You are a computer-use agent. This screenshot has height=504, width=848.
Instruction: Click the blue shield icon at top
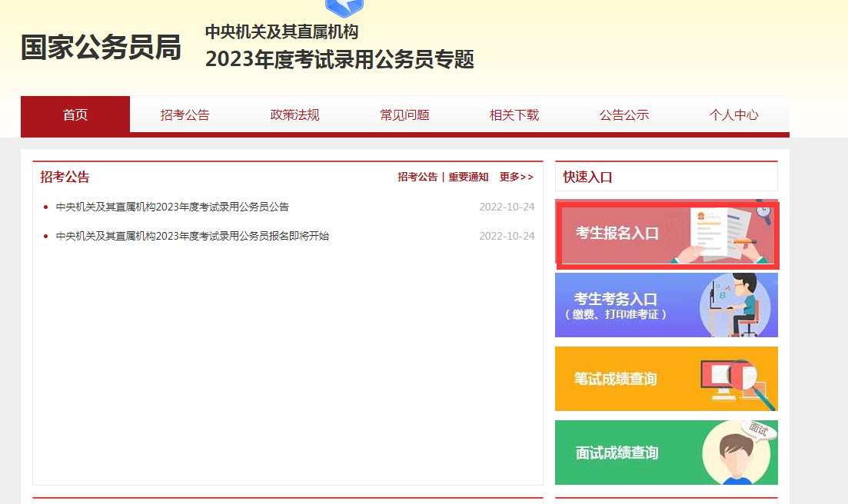pyautogui.click(x=344, y=8)
